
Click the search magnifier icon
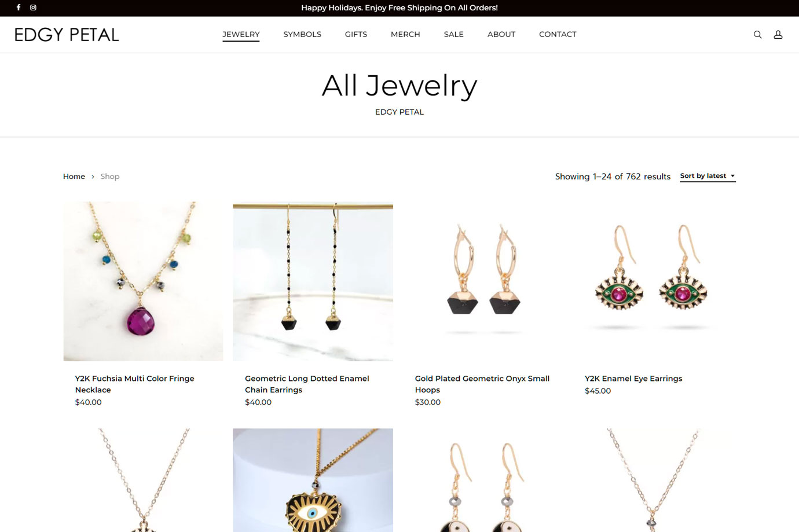pyautogui.click(x=757, y=35)
